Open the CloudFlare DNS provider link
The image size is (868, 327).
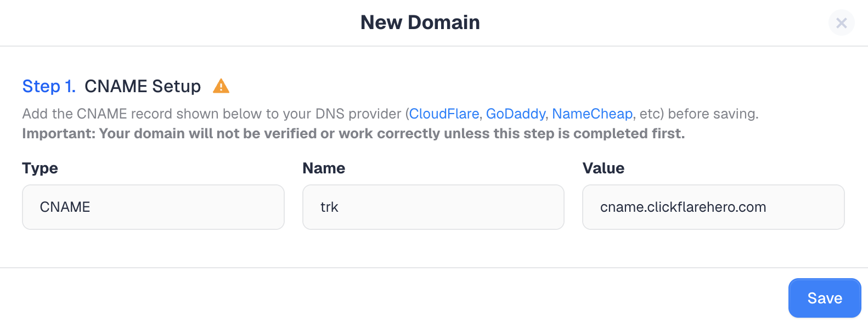pyautogui.click(x=444, y=114)
